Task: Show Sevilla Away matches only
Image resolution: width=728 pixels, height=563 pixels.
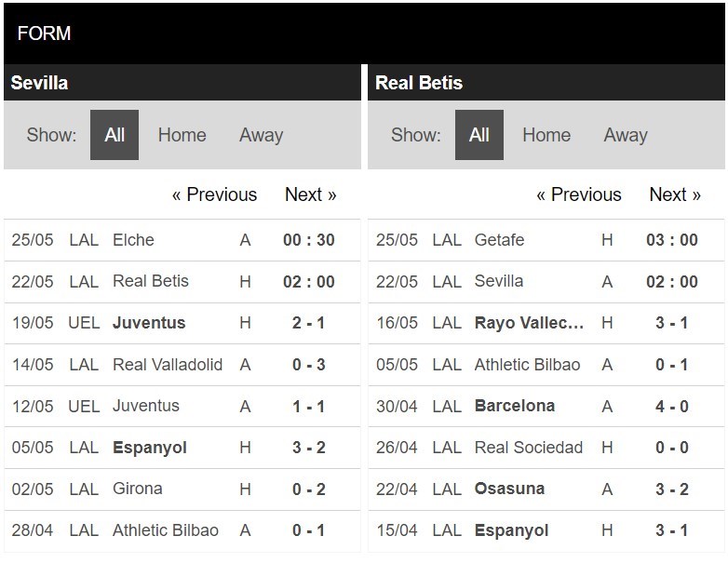Action: point(261,135)
